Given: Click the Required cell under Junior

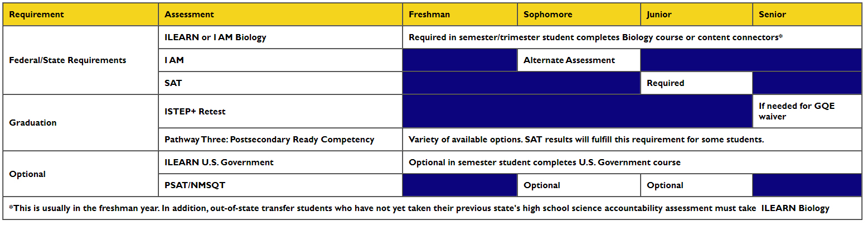Looking at the screenshot, I should pyautogui.click(x=696, y=83).
